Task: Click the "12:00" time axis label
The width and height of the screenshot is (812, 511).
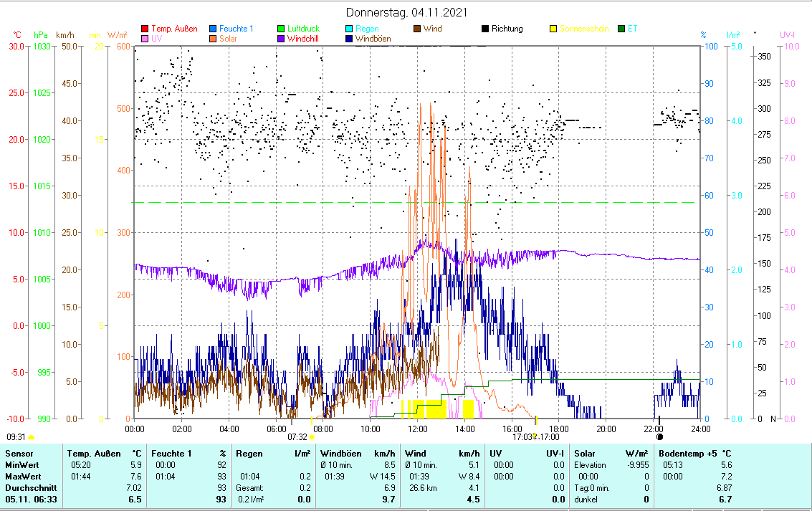Action: (x=417, y=429)
